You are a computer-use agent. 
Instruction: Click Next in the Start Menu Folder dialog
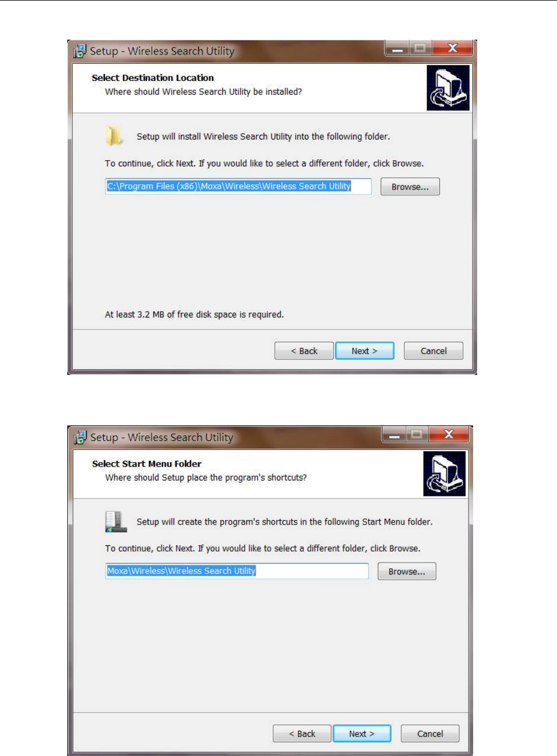tap(362, 734)
